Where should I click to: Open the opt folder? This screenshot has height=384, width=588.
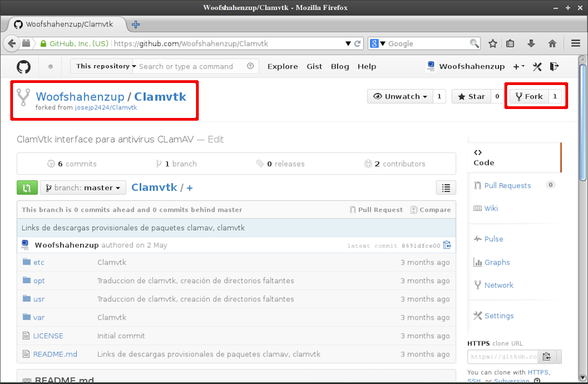38,280
